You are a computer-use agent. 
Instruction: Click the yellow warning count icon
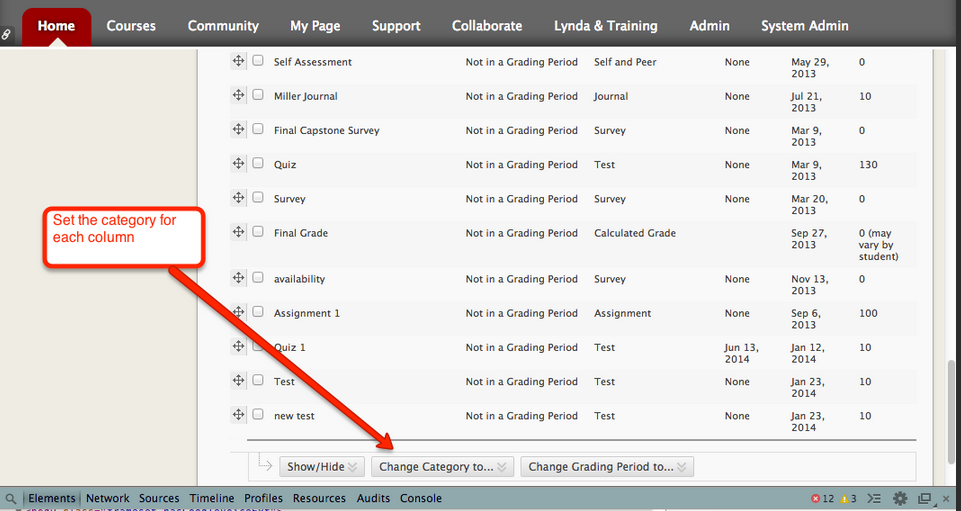tap(845, 498)
